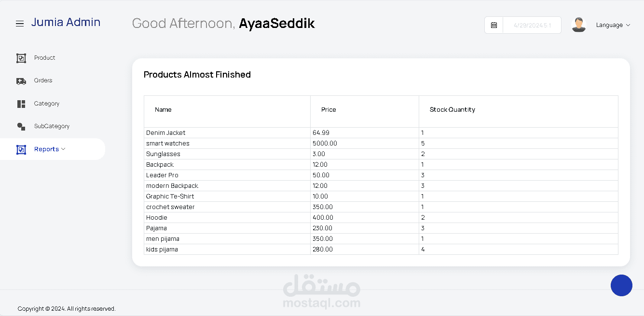This screenshot has width=644, height=316.
Task: Click the Price column header
Action: pyautogui.click(x=329, y=110)
